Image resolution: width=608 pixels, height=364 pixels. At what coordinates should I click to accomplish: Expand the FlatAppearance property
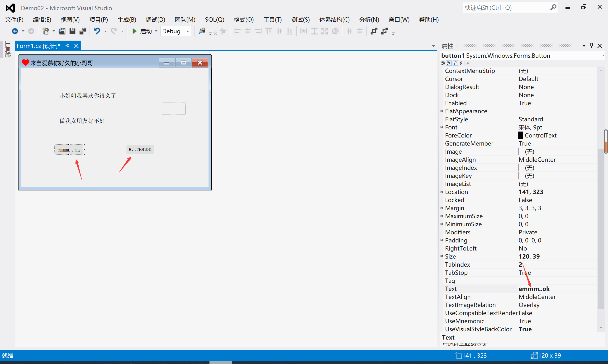point(442,111)
